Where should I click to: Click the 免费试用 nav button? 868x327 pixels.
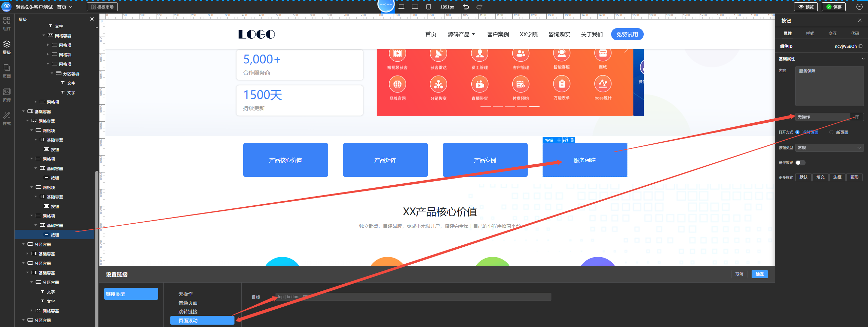[627, 34]
